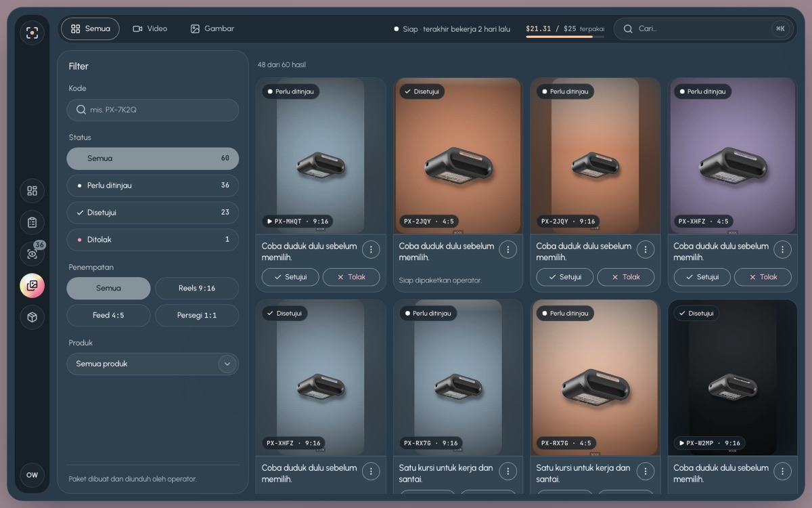Select Reels 9:16 placement filter
812x508 pixels.
197,289
